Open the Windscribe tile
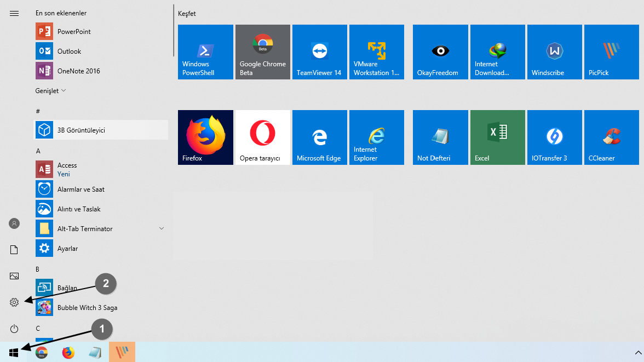 (x=554, y=52)
